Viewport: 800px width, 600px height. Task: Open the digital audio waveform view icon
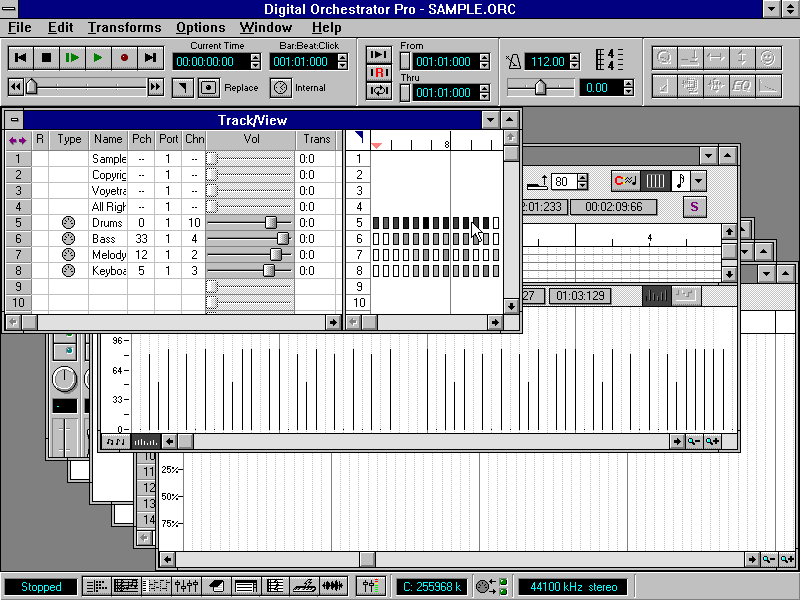pyautogui.click(x=333, y=586)
